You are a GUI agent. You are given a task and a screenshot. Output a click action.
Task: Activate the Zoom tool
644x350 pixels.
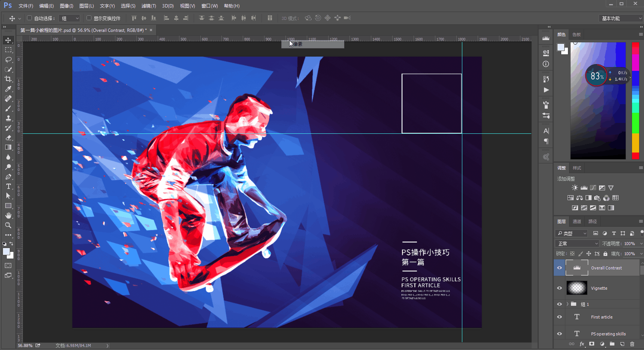[x=8, y=225]
